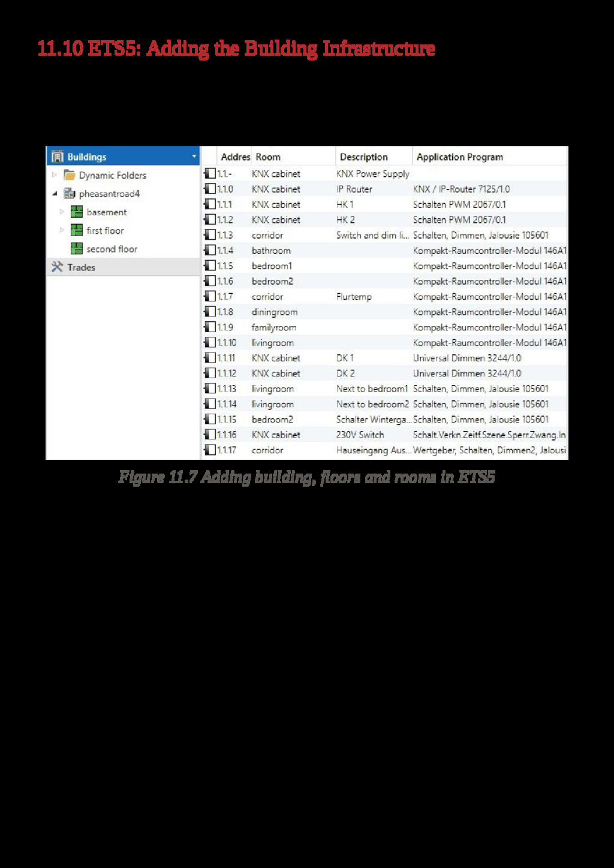Click the bedroom1 room cell
Viewport: 614px width, 868px height.
click(272, 266)
